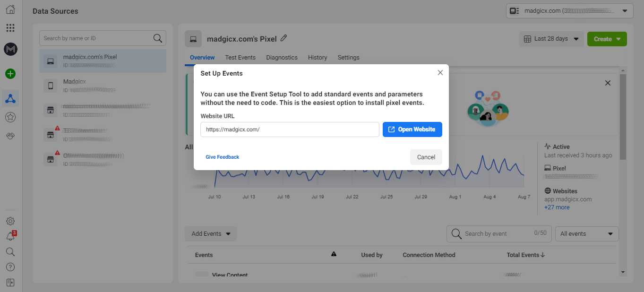Open sidebar Settings gear icon
The width and height of the screenshot is (644, 292).
pos(10,221)
